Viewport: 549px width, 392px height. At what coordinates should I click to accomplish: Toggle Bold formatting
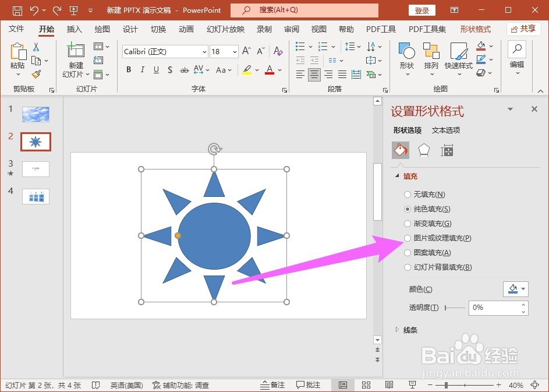pyautogui.click(x=129, y=70)
